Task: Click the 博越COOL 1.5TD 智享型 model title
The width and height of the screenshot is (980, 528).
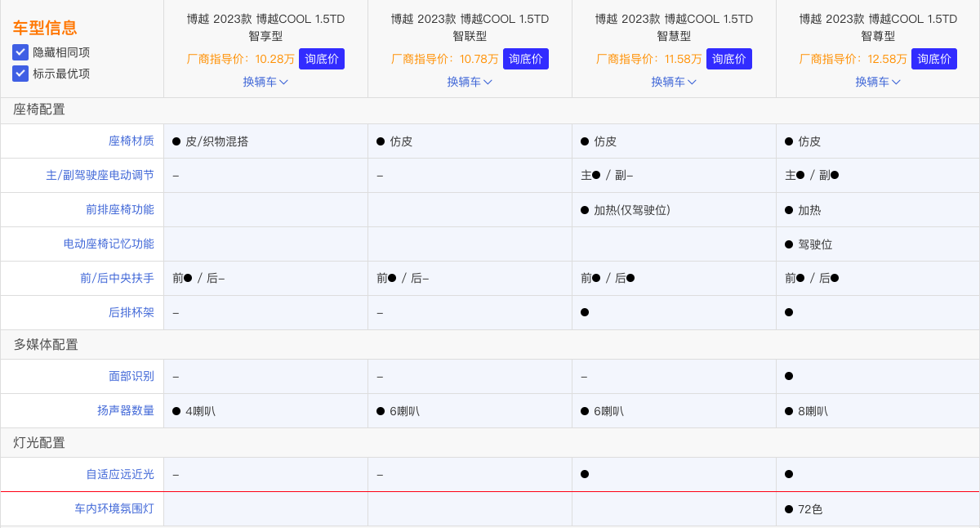Action: (265, 27)
